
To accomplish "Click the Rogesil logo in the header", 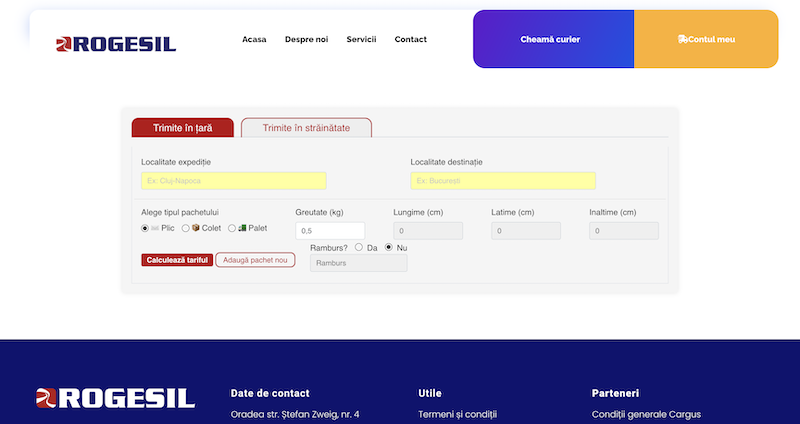I will tap(116, 43).
